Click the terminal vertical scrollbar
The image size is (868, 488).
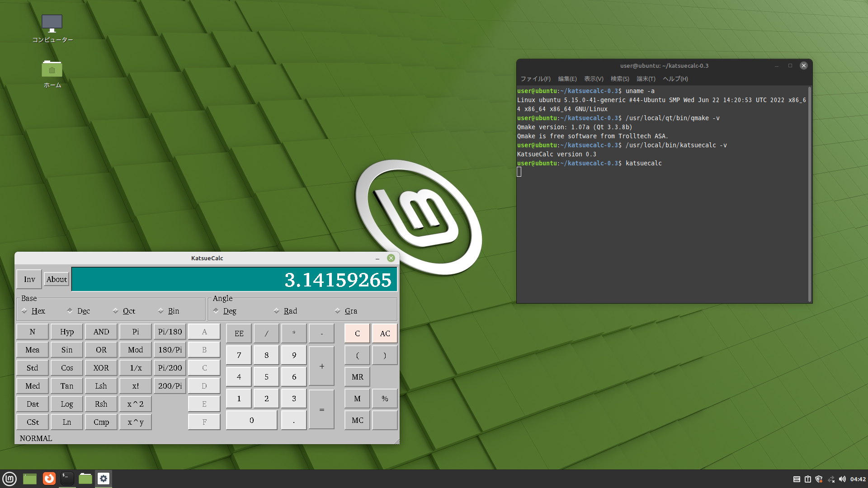coord(810,194)
